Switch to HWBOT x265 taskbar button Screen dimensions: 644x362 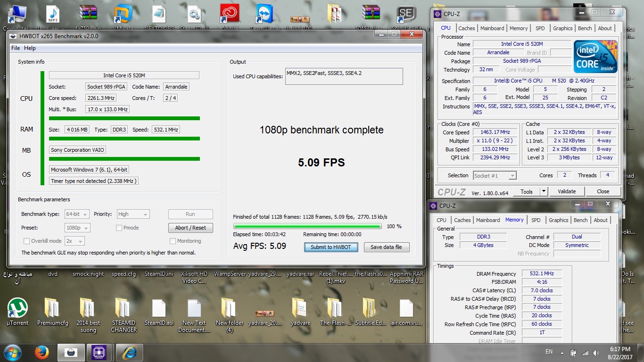(x=71, y=352)
